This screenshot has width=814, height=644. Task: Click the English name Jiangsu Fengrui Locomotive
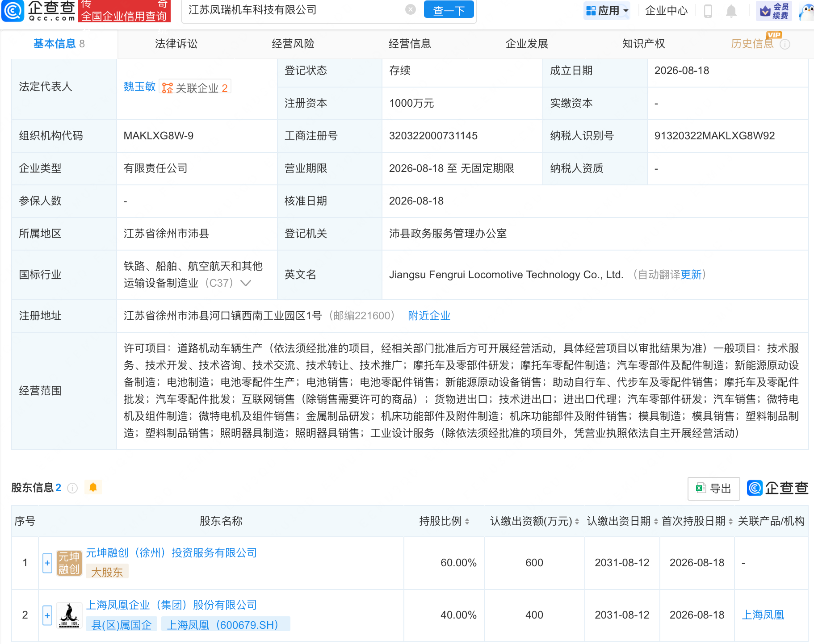pos(506,275)
